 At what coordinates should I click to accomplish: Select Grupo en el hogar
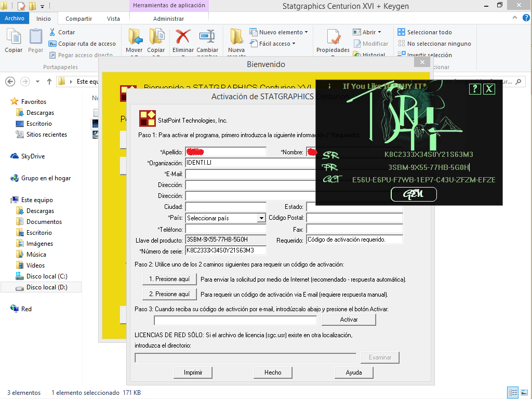[41, 178]
